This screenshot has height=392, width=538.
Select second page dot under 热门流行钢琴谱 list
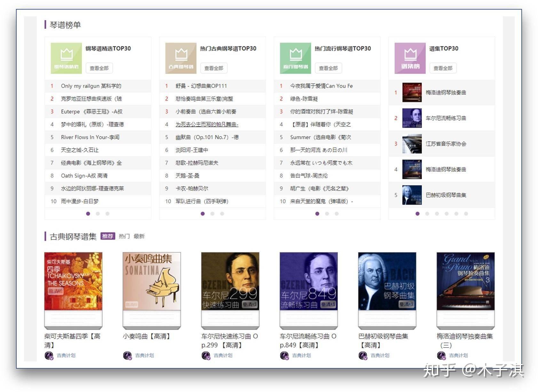click(327, 214)
